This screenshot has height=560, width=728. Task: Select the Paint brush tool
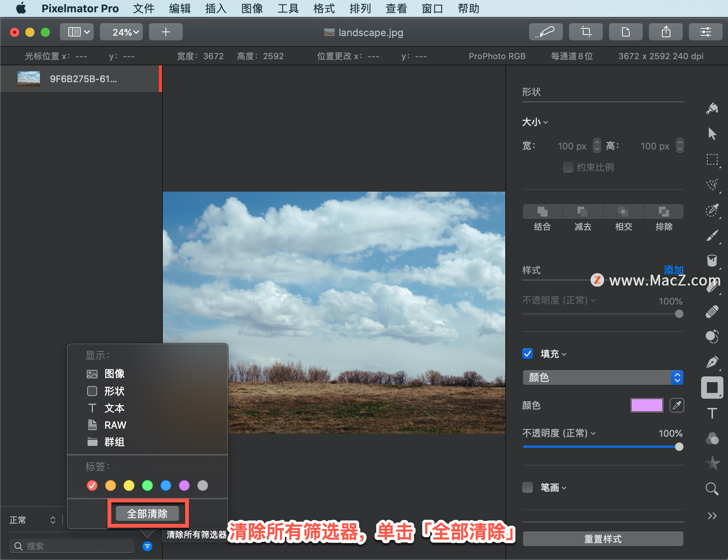[712, 235]
